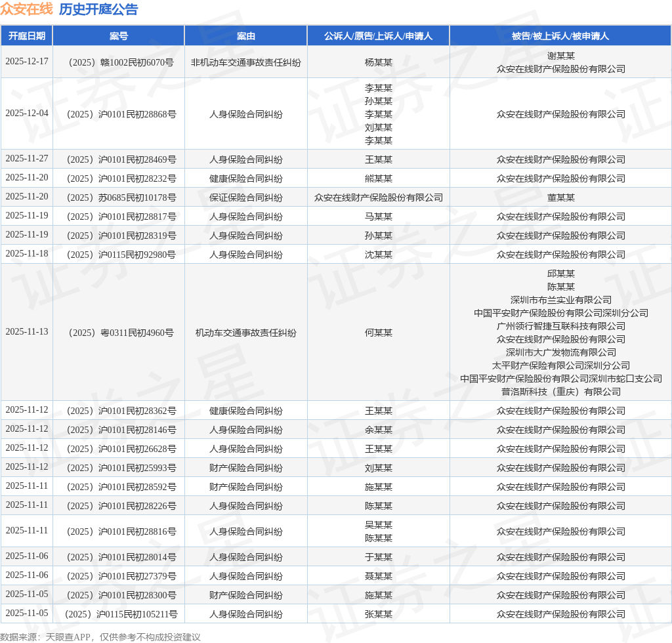Select case number (2025)赣1002民初6070号
The width and height of the screenshot is (672, 643).
[119, 62]
